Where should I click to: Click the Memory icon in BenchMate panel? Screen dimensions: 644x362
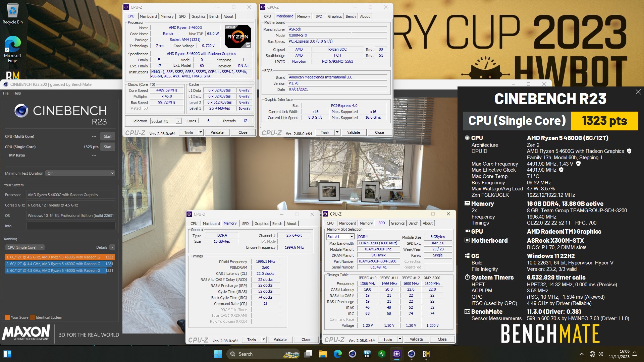click(x=467, y=203)
